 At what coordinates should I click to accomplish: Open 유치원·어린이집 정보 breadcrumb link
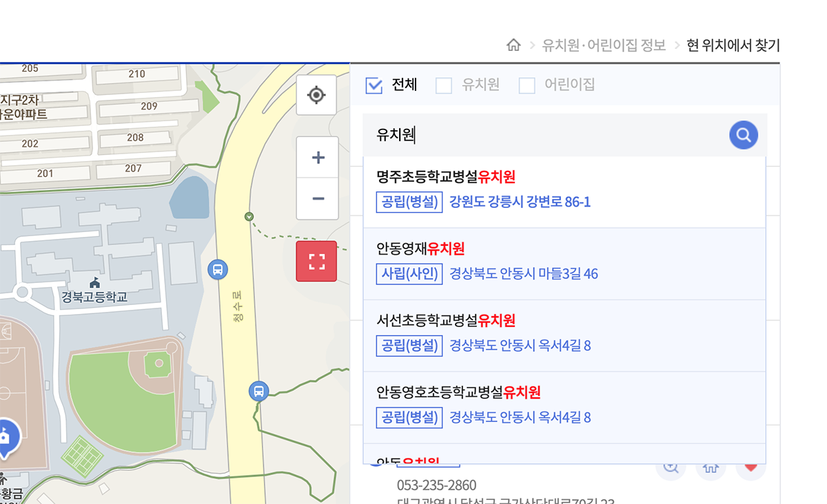604,45
